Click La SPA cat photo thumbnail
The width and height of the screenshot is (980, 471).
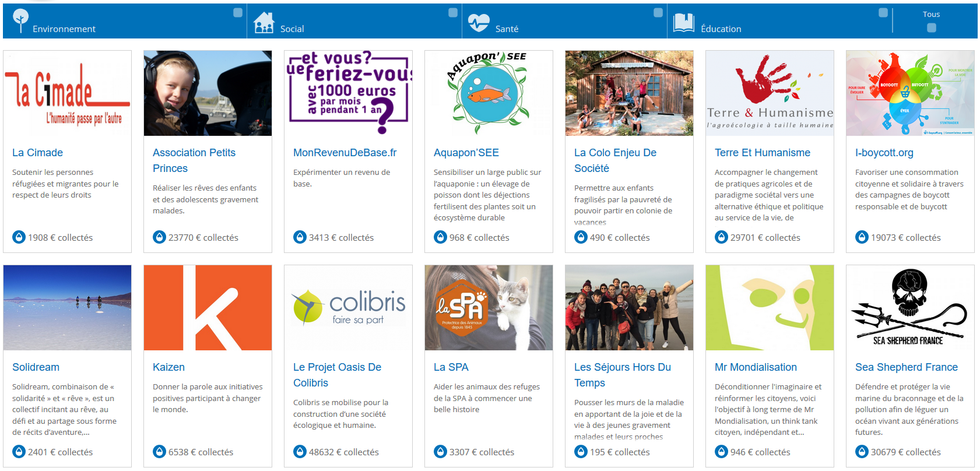pyautogui.click(x=489, y=308)
